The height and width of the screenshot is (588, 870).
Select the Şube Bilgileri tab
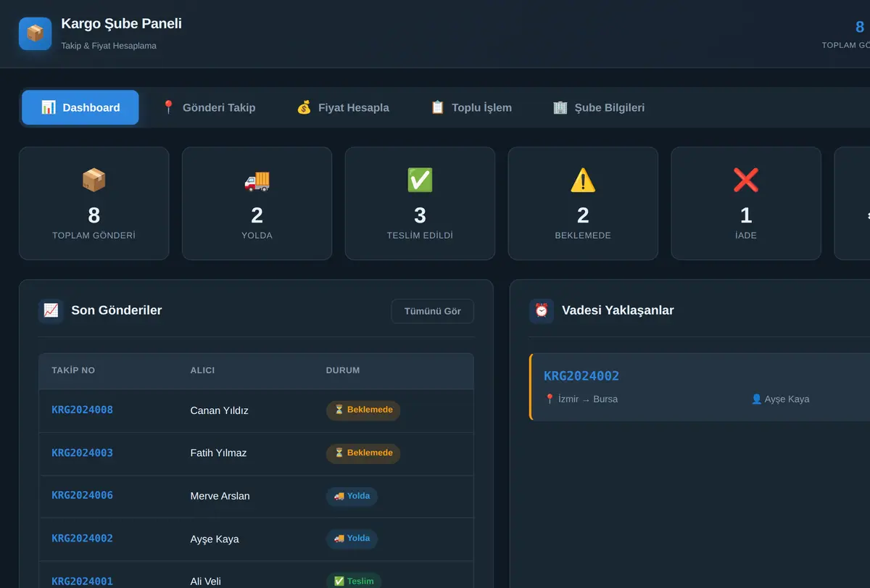pyautogui.click(x=599, y=107)
